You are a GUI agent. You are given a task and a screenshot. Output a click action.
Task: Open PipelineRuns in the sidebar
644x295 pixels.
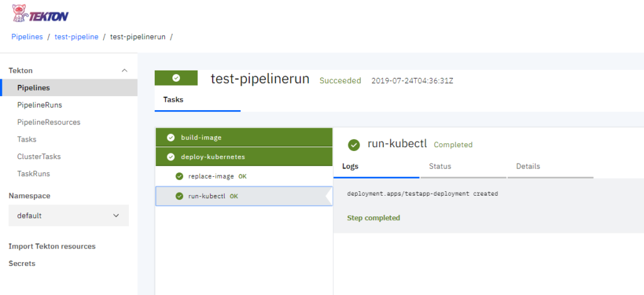[40, 105]
